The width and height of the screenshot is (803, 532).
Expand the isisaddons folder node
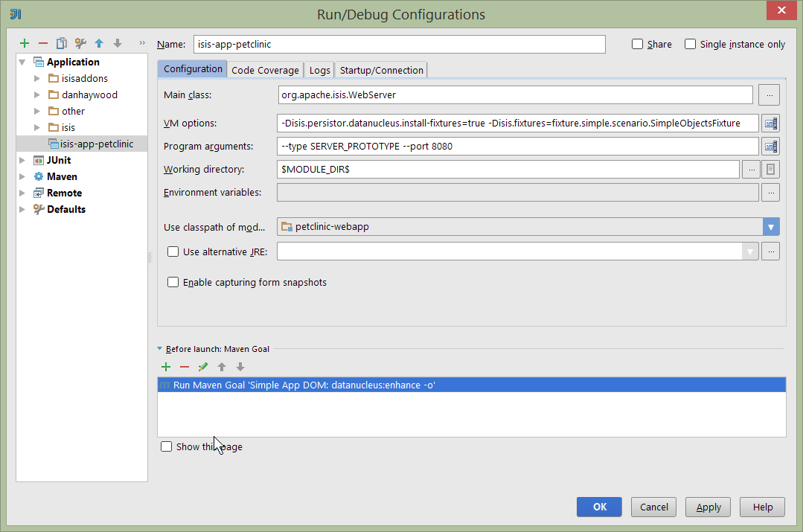(36, 78)
